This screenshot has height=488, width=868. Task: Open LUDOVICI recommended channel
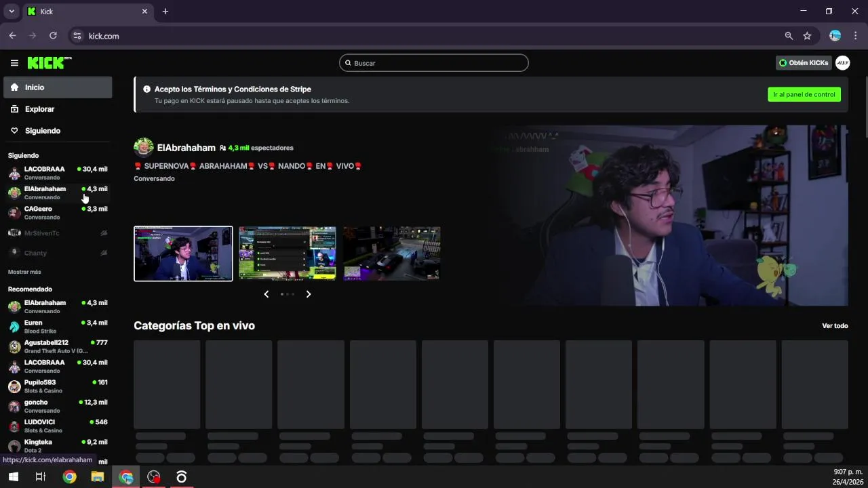tap(58, 426)
